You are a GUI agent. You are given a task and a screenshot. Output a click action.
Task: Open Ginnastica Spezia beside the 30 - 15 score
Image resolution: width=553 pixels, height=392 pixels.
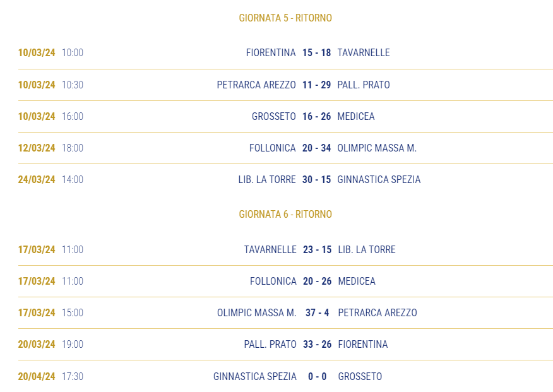tap(379, 180)
